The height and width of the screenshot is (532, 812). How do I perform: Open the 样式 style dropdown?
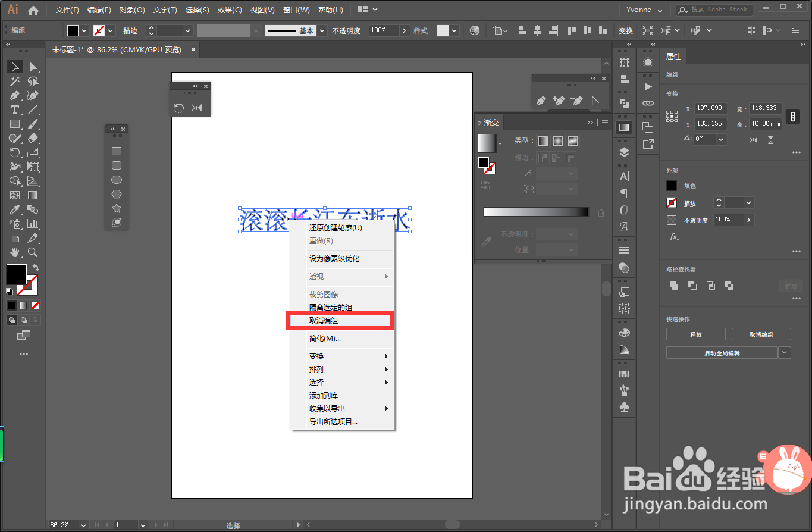click(x=453, y=30)
